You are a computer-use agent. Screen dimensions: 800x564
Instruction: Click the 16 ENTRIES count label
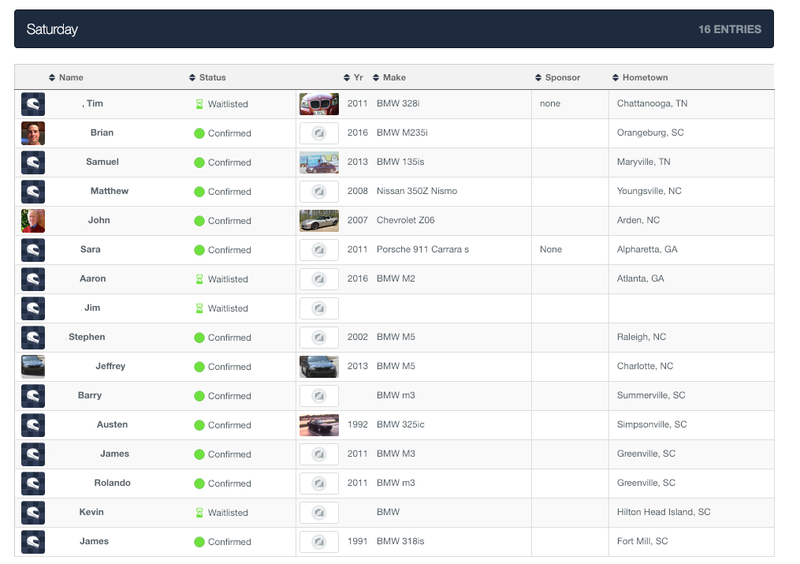click(730, 30)
